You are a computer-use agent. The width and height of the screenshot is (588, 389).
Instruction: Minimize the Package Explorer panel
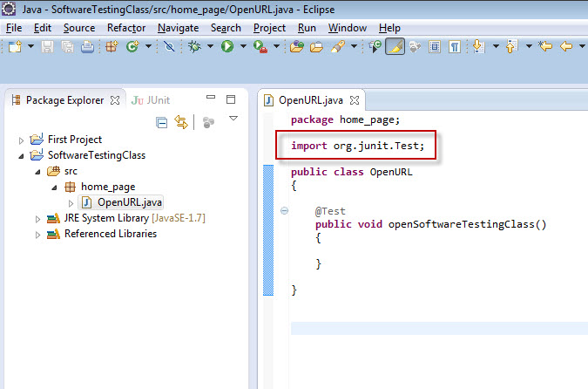[211, 97]
